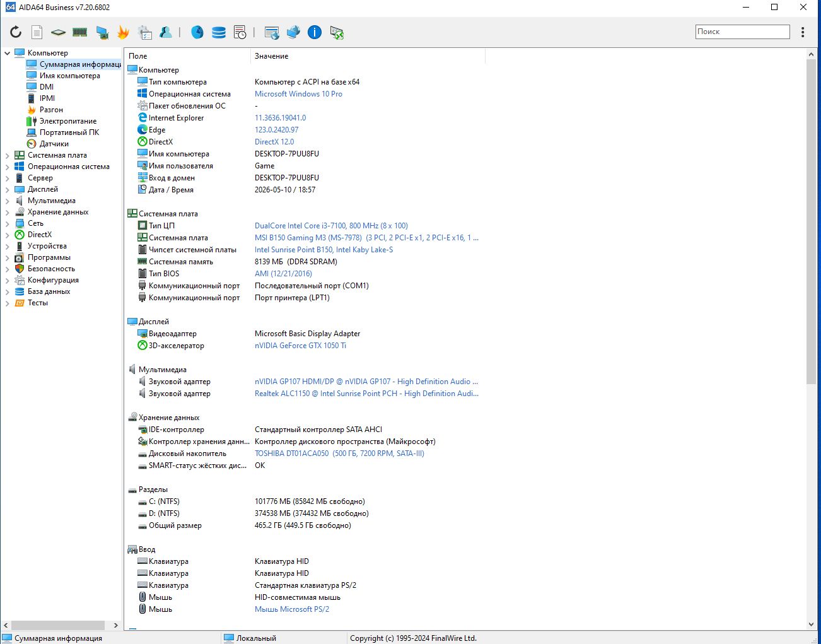Click the blue database stack toolbar icon

[x=219, y=32]
